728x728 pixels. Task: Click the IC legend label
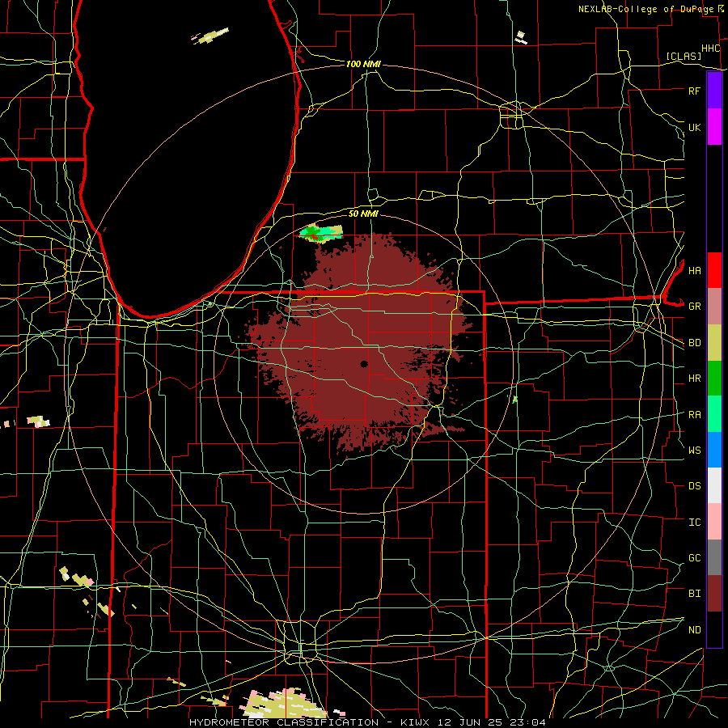[694, 523]
